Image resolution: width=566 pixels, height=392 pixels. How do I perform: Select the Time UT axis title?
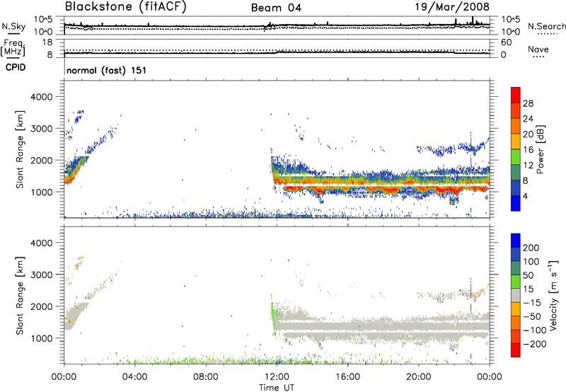277,388
